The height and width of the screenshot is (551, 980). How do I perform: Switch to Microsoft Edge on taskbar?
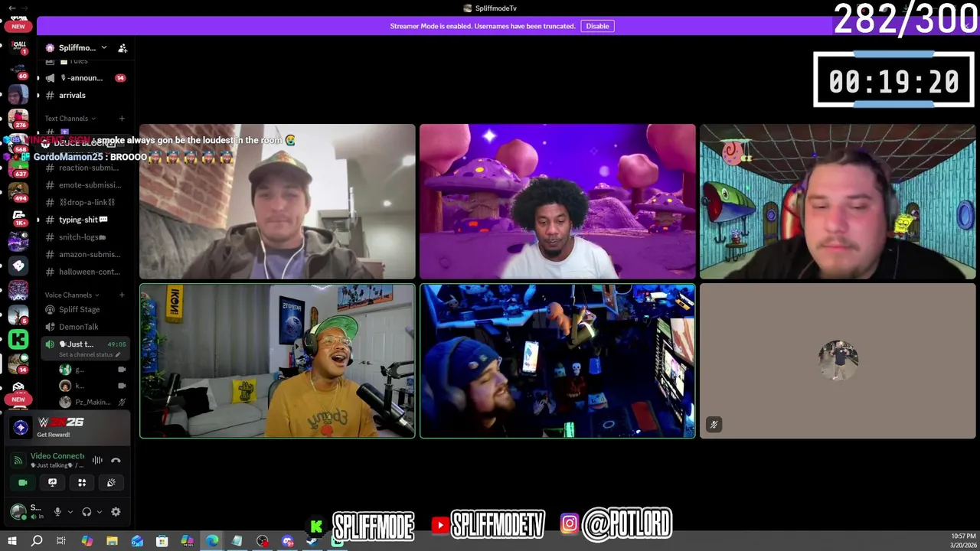pyautogui.click(x=212, y=541)
